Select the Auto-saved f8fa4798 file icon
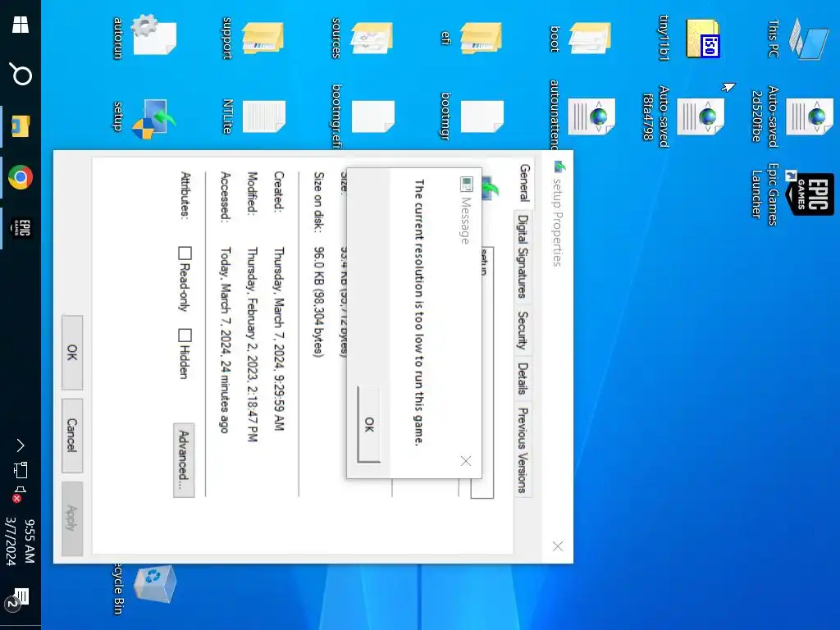 pos(683,115)
